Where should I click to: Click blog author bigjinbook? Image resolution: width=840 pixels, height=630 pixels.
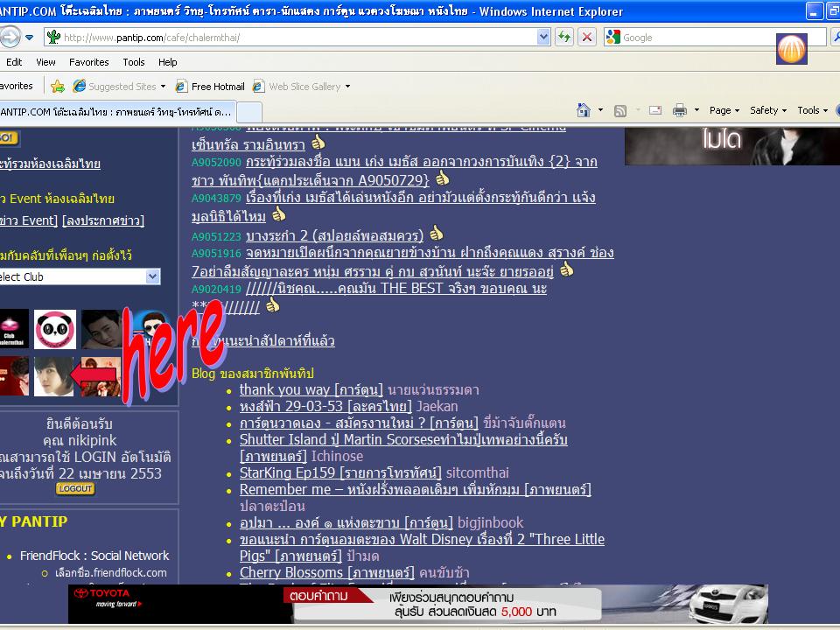[x=490, y=523]
